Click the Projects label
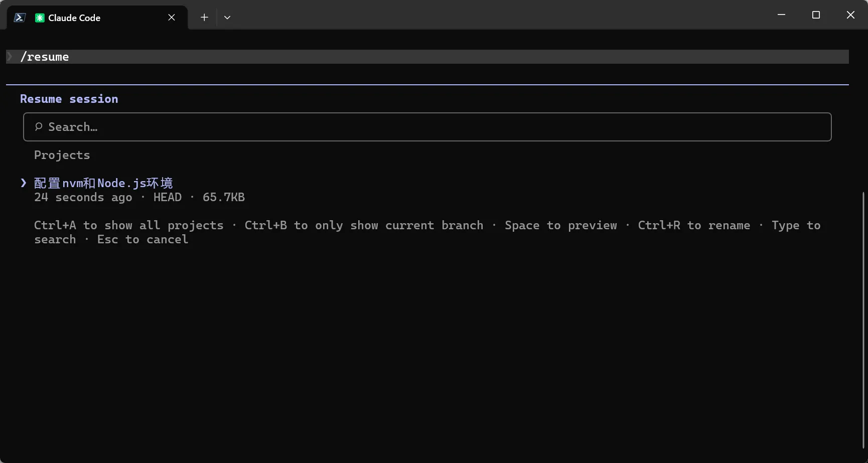868x463 pixels. coord(62,155)
